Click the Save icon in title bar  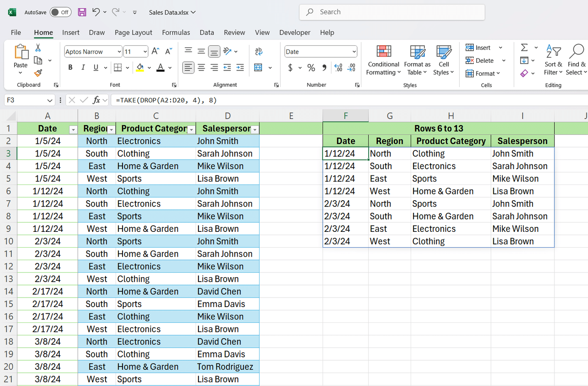82,12
